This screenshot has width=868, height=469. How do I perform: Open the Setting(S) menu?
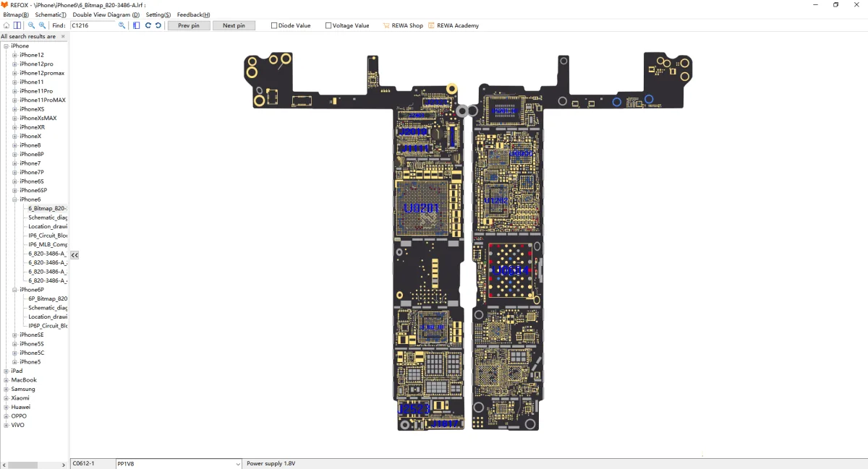pyautogui.click(x=158, y=14)
